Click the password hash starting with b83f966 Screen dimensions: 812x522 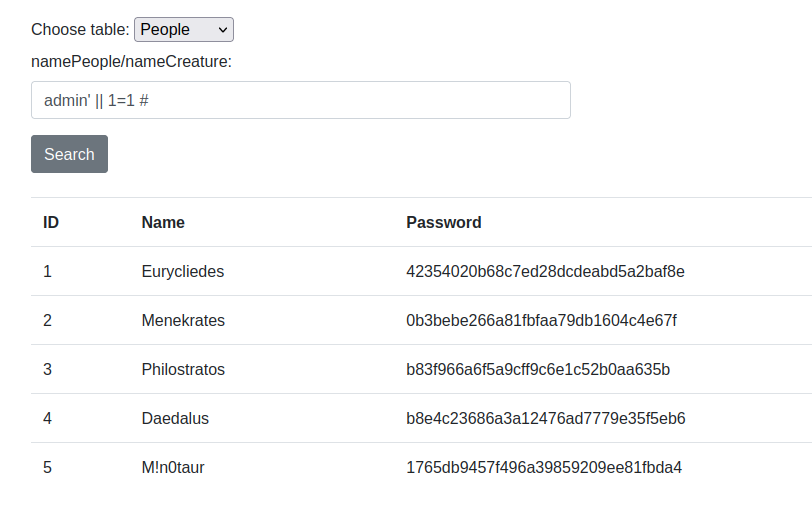coord(538,369)
